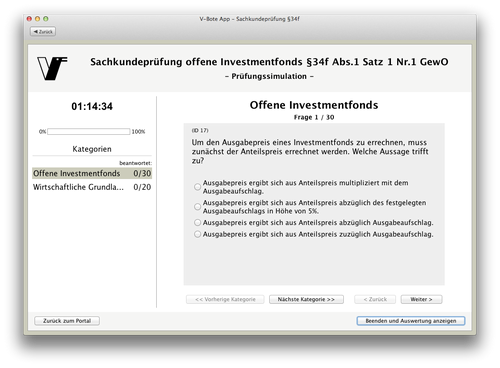Go to Nächste Kategorie >>
500x368 pixels.
(306, 299)
